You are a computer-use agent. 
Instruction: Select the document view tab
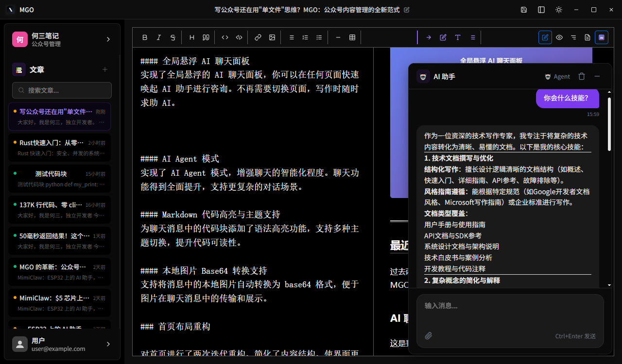point(587,37)
